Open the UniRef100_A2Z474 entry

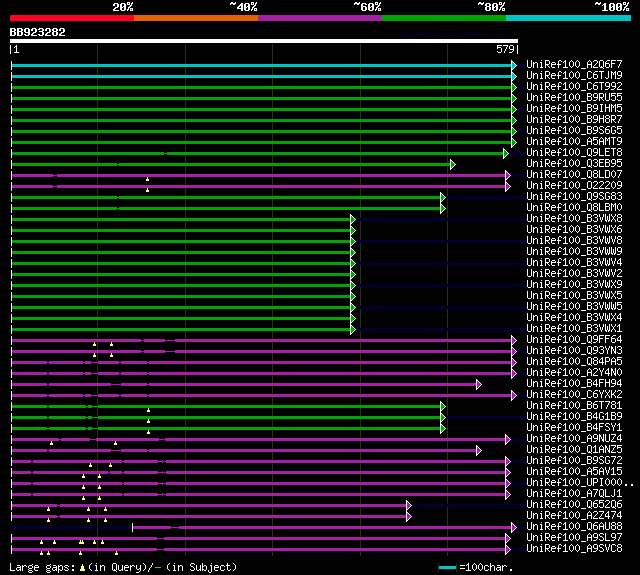[x=574, y=516]
